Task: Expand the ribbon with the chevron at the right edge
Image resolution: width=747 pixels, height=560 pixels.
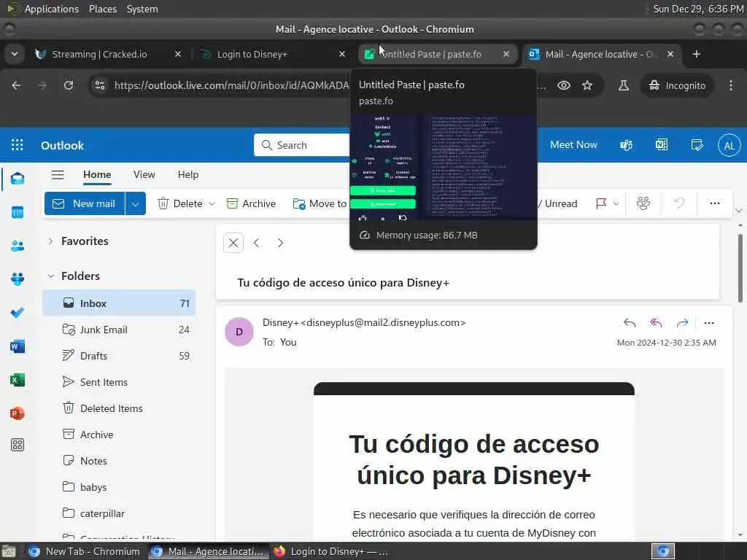Action: pyautogui.click(x=738, y=211)
